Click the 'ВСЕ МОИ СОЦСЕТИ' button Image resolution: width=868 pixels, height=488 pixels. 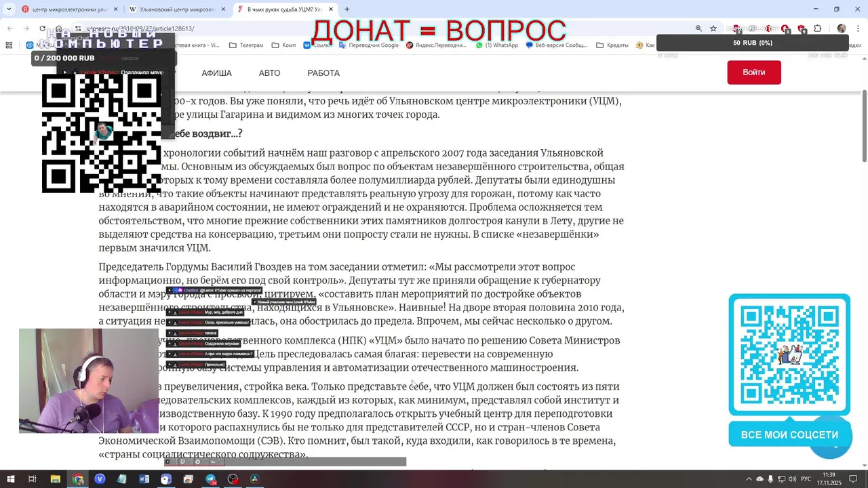click(789, 435)
